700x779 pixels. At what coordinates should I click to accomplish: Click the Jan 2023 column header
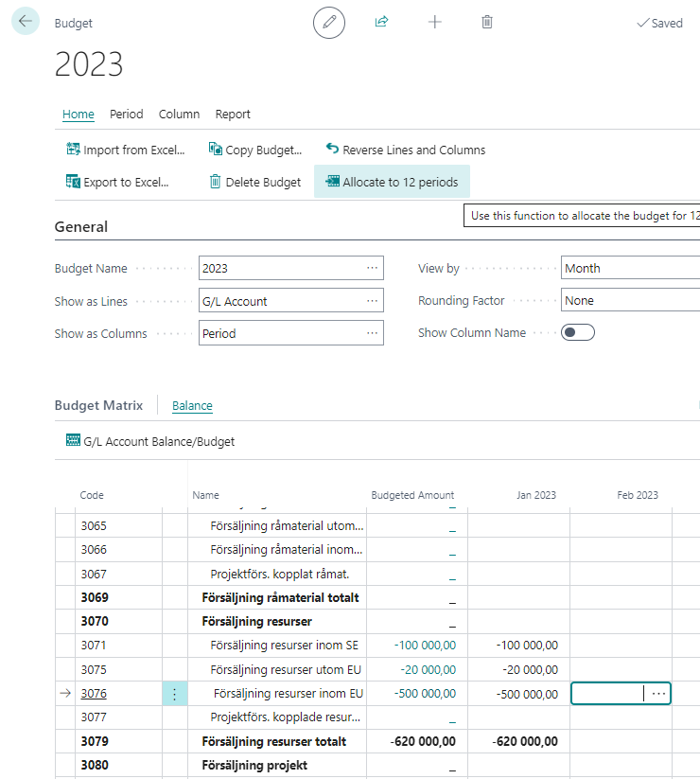tap(536, 495)
